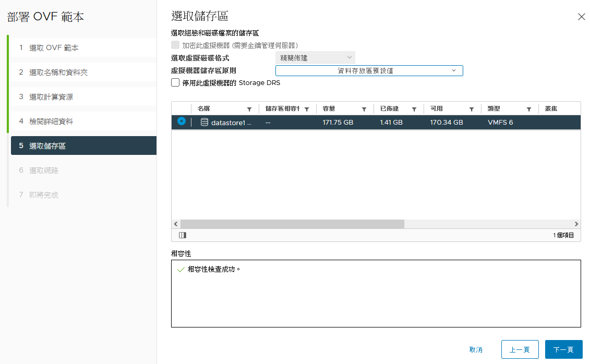Click the 儲存區相容性 column filter icon

308,109
